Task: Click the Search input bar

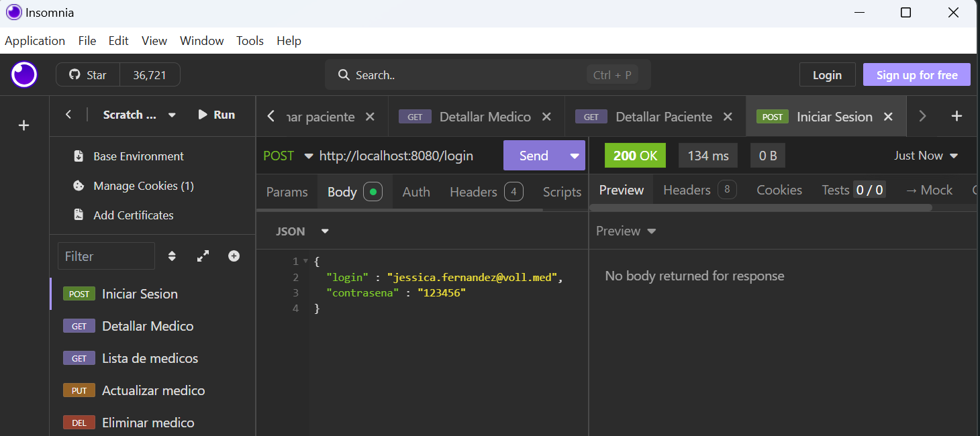Action: [487, 75]
